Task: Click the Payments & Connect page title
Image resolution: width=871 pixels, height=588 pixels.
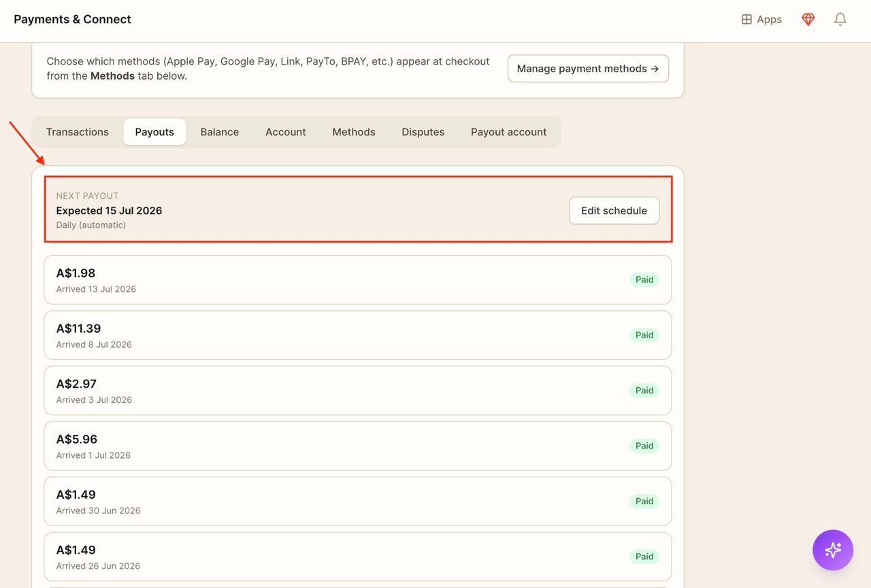Action: click(73, 20)
